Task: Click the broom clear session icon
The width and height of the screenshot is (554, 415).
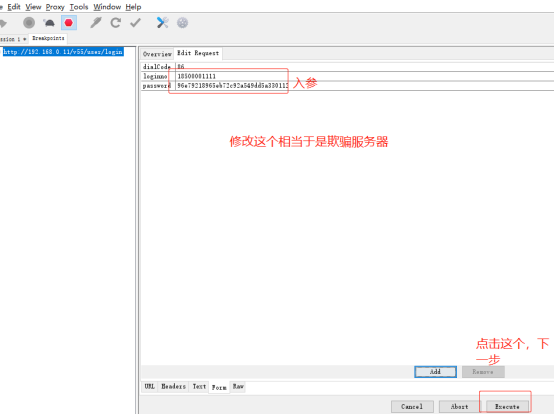Action: pyautogui.click(x=3, y=23)
